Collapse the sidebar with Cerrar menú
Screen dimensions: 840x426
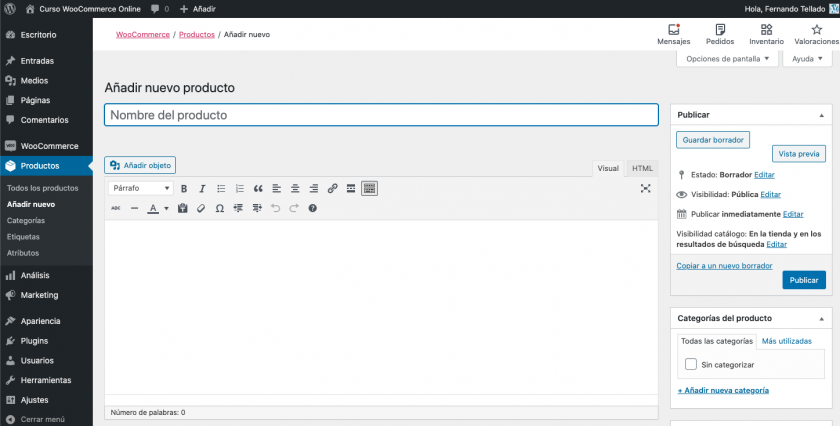click(42, 419)
